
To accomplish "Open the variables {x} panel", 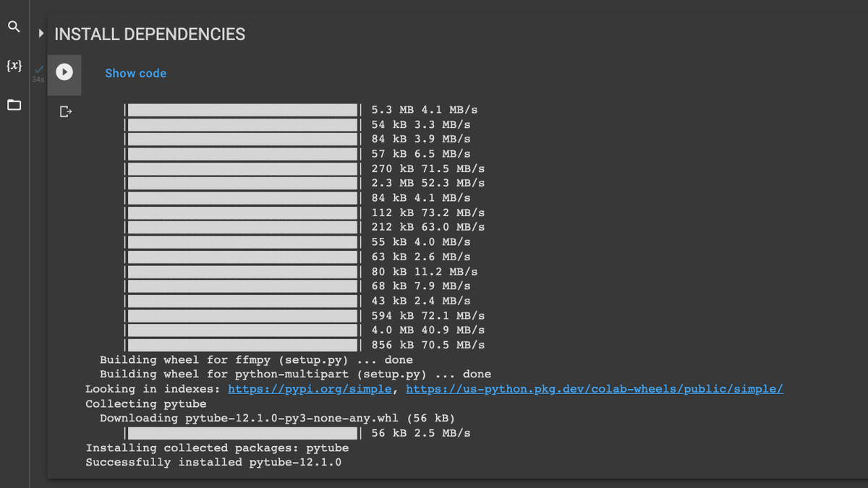I will tap(14, 66).
